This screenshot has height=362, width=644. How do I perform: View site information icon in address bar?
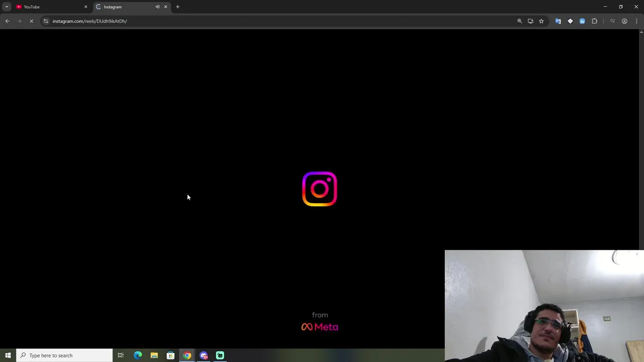[x=45, y=21]
